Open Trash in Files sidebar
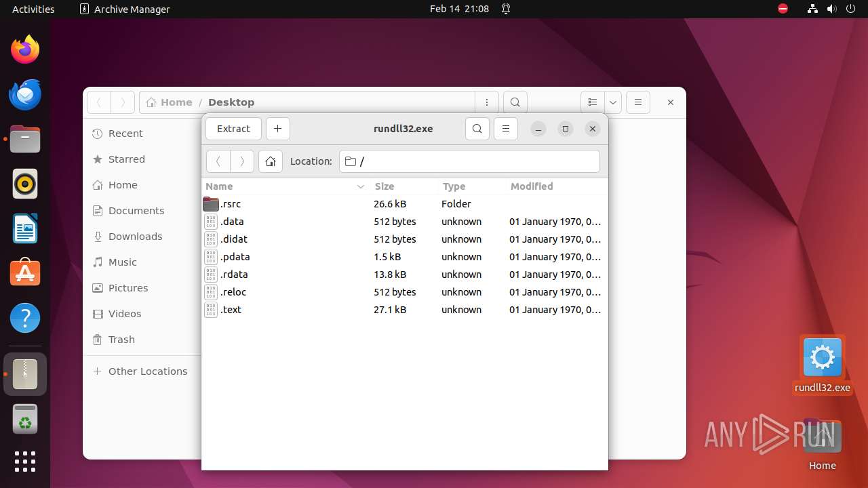 (142, 340)
